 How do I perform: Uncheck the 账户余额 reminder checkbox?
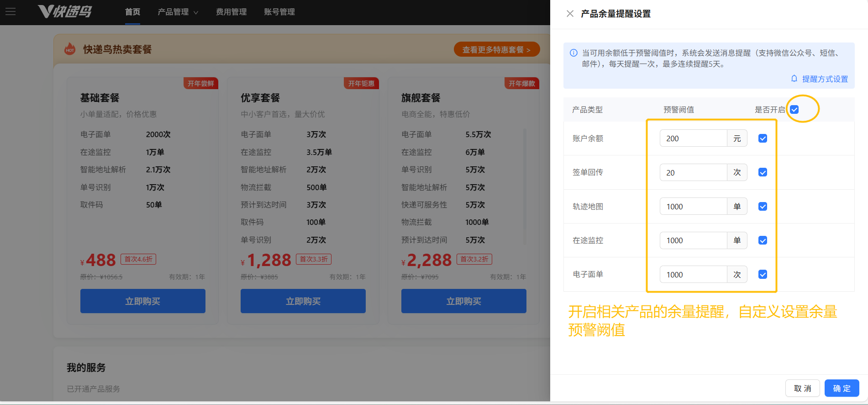coord(763,139)
